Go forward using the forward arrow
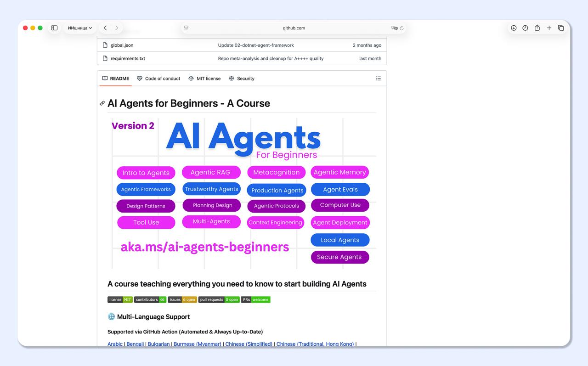Screen dimensions: 588x366 coord(117,28)
